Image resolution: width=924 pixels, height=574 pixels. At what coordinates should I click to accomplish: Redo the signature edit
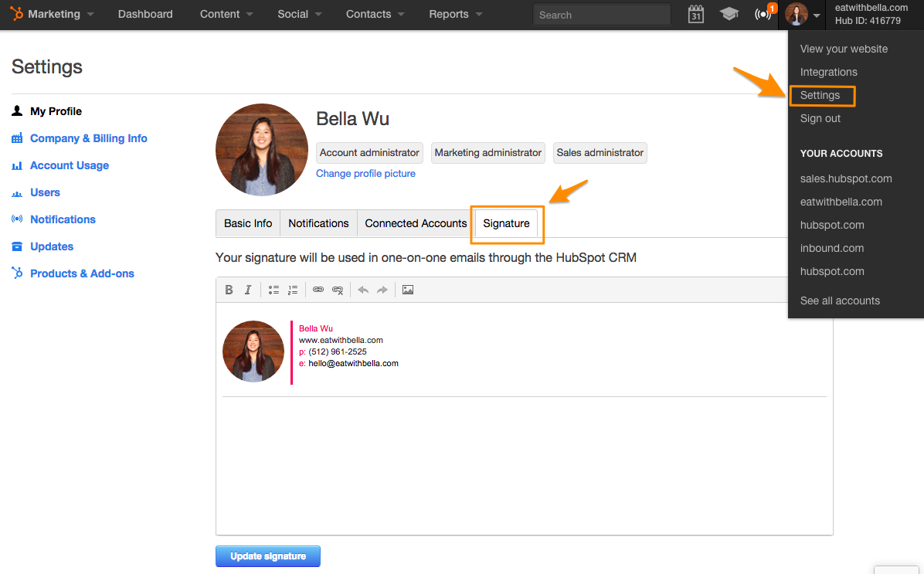tap(382, 290)
